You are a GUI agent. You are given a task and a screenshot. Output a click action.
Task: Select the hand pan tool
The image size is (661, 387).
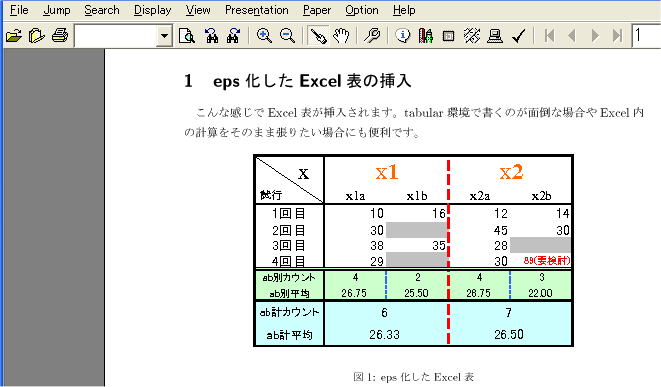pyautogui.click(x=341, y=35)
